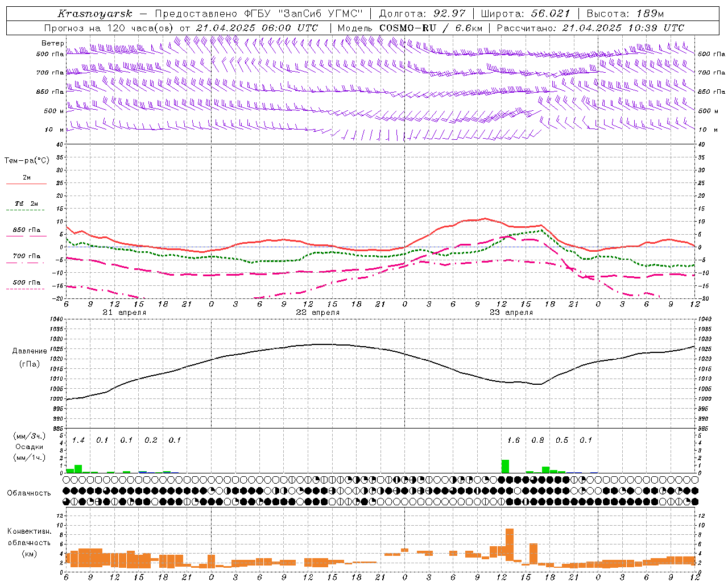This screenshot has width=728, height=582.
Task: Click the 700 гПа temperature legend entry
Action: coord(27,256)
